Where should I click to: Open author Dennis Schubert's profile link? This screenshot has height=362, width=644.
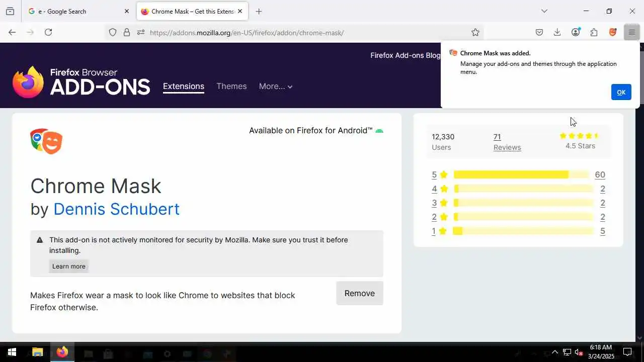(116, 209)
